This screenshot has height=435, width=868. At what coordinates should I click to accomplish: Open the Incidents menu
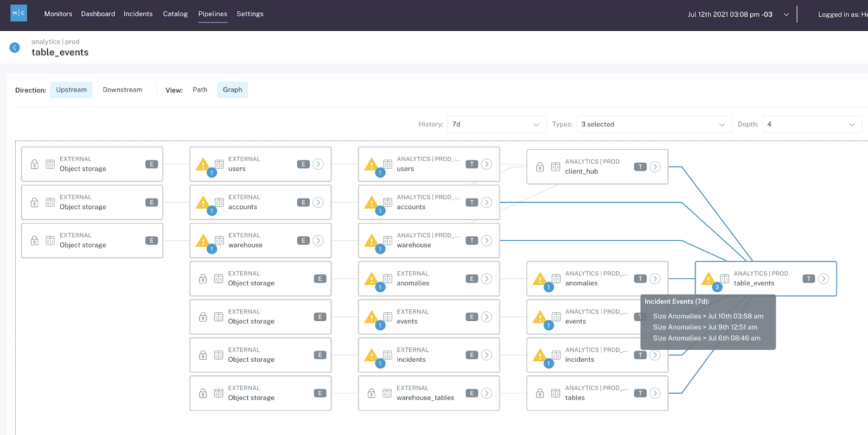click(x=138, y=14)
